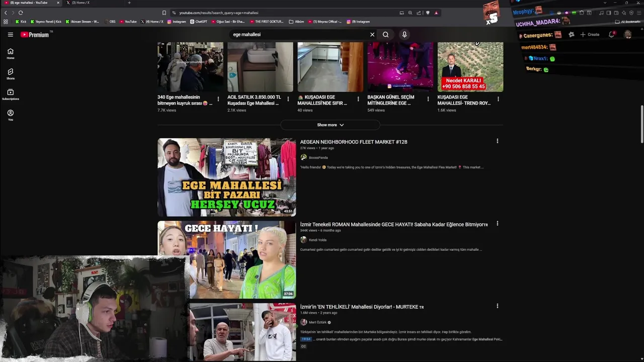Click the Create button
The image size is (644, 362).
click(590, 35)
